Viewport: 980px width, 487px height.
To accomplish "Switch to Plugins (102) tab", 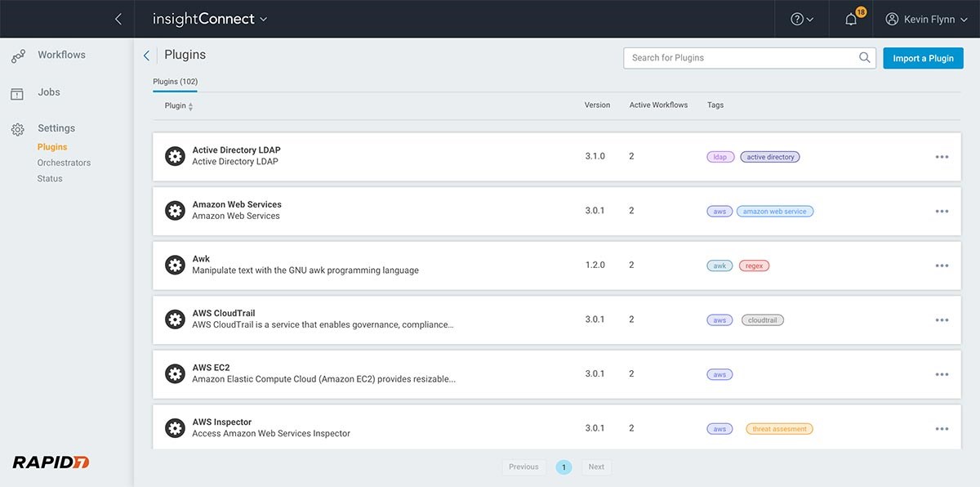I will [176, 82].
